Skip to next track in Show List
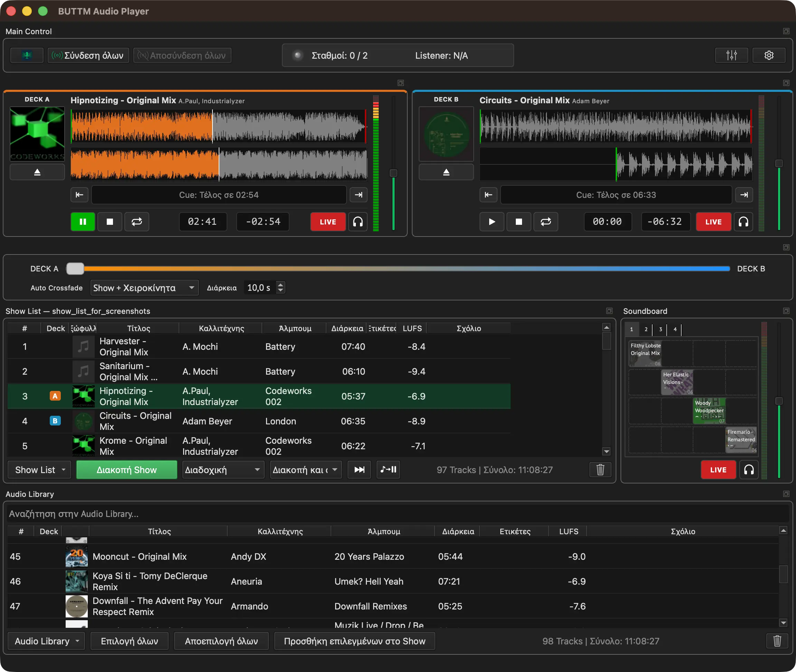This screenshot has width=796, height=672. [x=359, y=469]
